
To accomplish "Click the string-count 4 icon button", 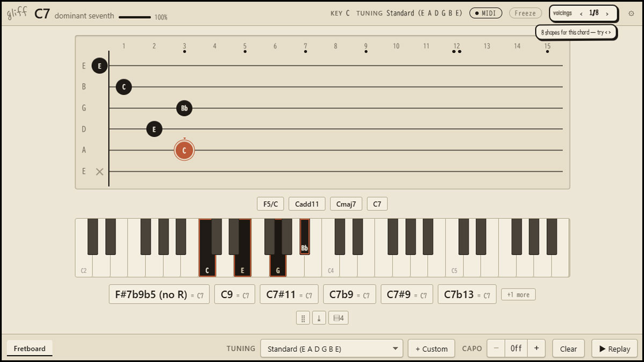I will click(x=339, y=318).
